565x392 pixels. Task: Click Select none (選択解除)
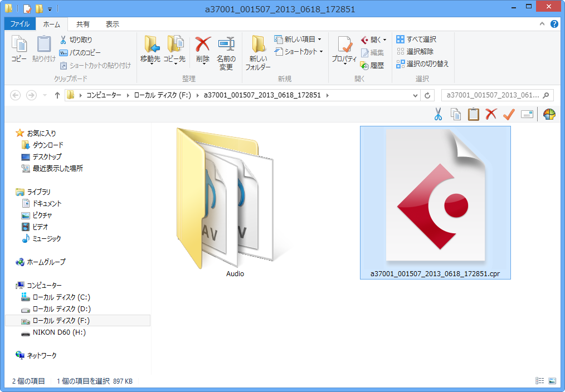point(415,51)
